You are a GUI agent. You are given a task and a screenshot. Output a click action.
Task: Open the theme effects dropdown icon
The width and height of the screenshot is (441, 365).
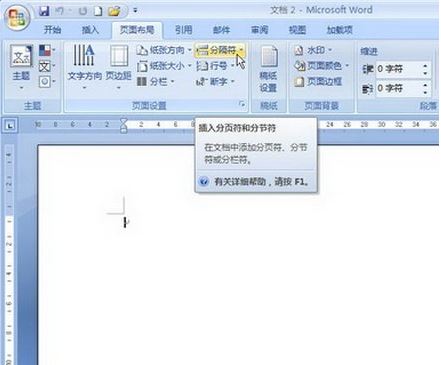47,81
